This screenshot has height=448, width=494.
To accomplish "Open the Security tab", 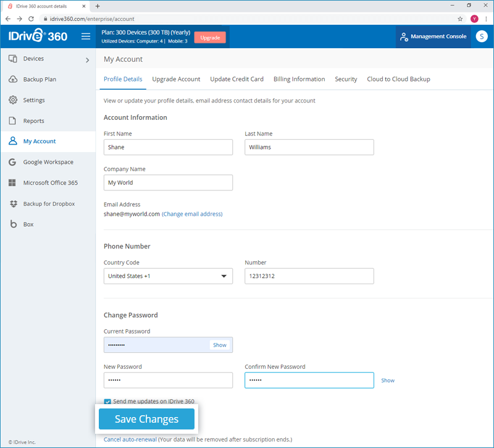I will click(346, 79).
